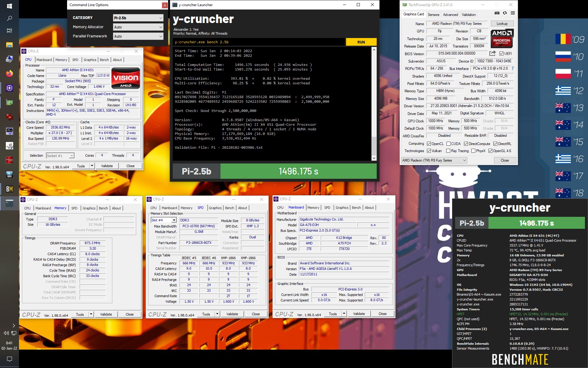Open the Slot #4 memory slot dropdown
This screenshot has width=588, height=368.
[164, 220]
